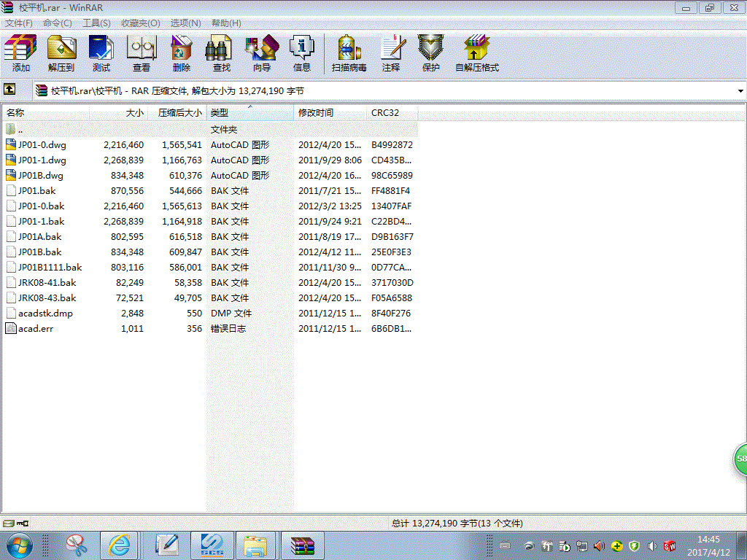Image resolution: width=747 pixels, height=560 pixels.
Task: Click 自解压格式 (SFX) toolbar icon
Action: [477, 53]
